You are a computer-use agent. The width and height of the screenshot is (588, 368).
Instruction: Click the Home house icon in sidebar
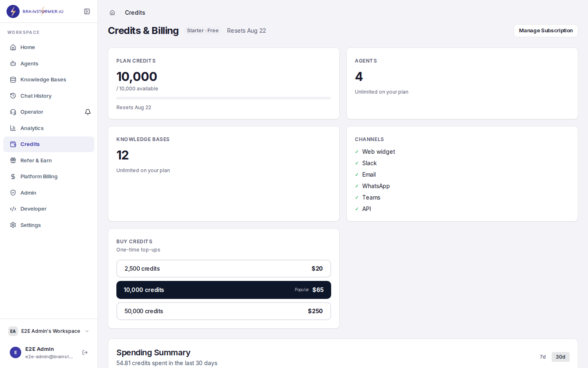(13, 47)
